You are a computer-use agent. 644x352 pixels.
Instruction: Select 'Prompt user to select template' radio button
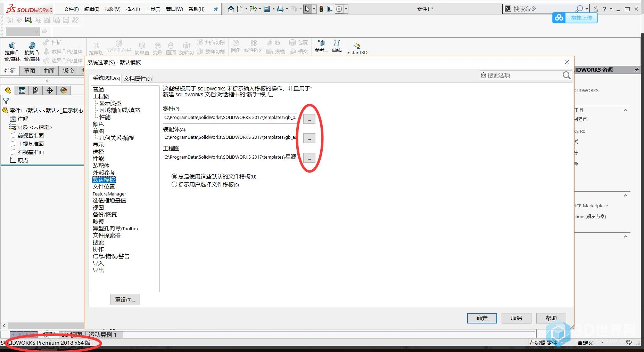tap(174, 185)
